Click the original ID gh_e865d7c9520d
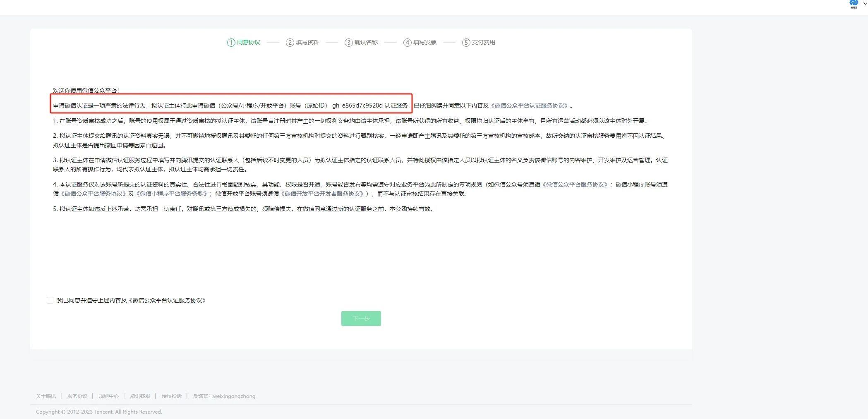The height and width of the screenshot is (419, 868). [357, 105]
